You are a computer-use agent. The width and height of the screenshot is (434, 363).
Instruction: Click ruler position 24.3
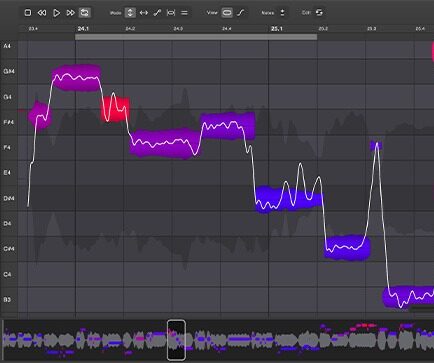[x=178, y=29]
